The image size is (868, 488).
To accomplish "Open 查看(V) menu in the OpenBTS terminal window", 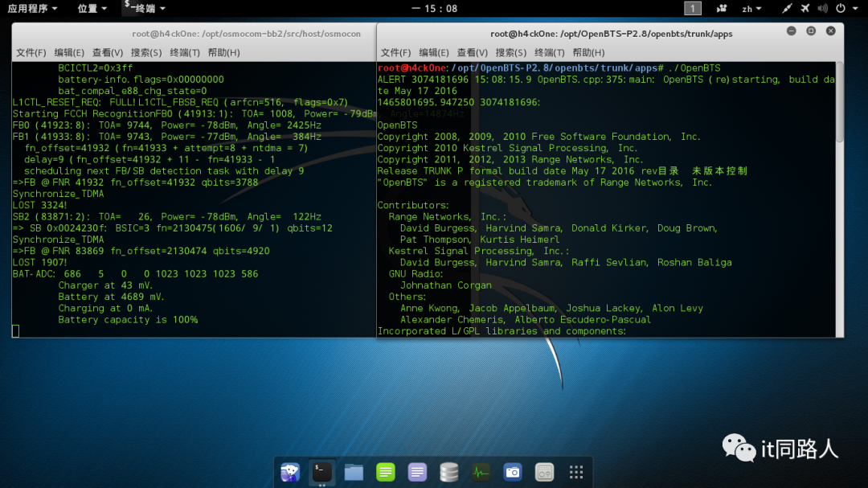I will pyautogui.click(x=473, y=52).
